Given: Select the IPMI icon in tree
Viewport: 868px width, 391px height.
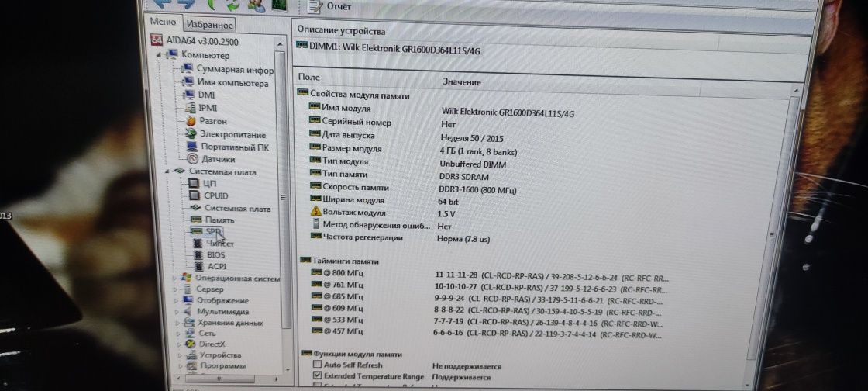Looking at the screenshot, I should click(190, 107).
